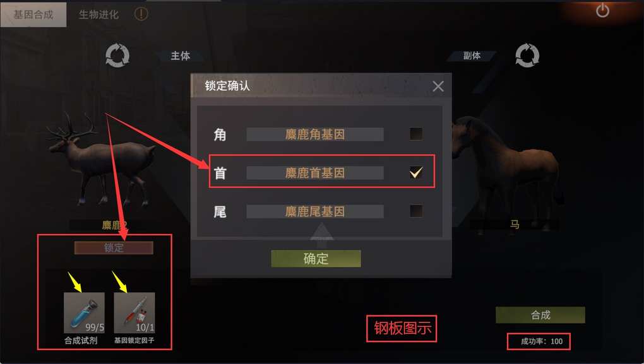Click the secondary body swap cycle icon

[x=527, y=56]
